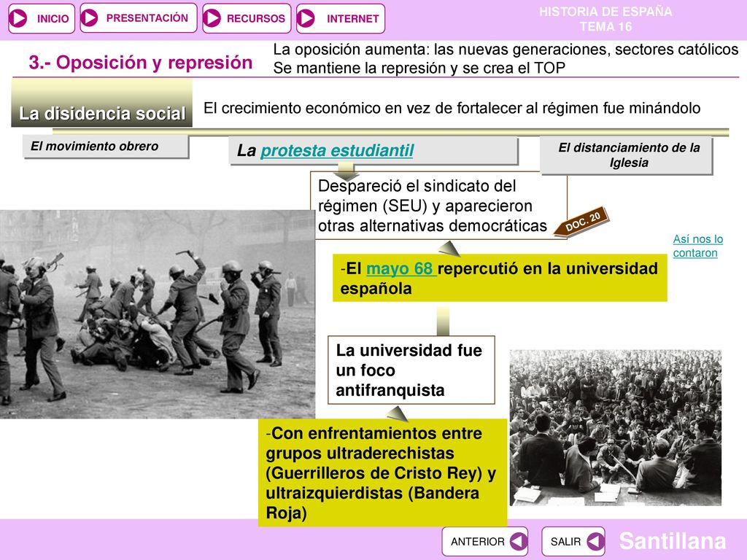Click the police charge photograph
Viewport: 747px width, 560px height.
[x=158, y=314]
